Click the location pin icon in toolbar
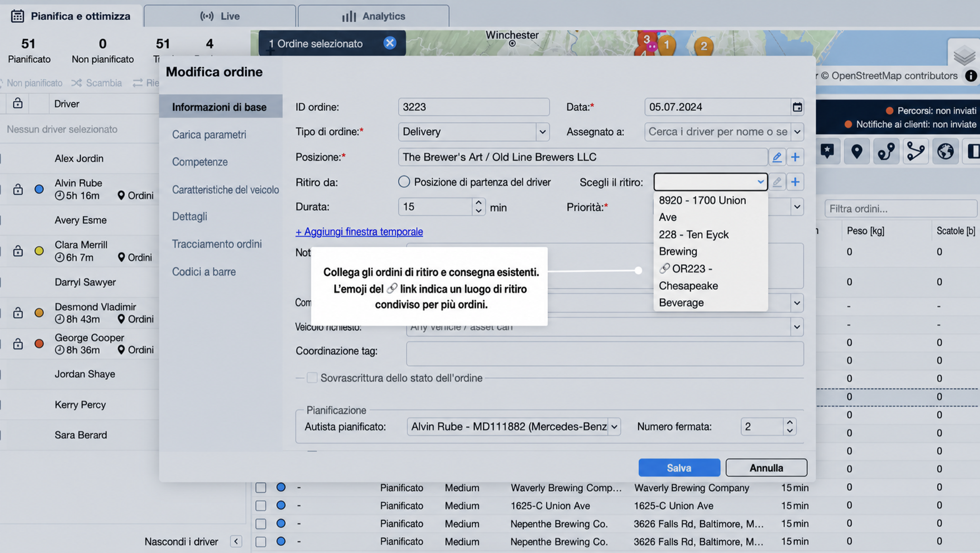Screen dimensions: 980x553 [856, 152]
